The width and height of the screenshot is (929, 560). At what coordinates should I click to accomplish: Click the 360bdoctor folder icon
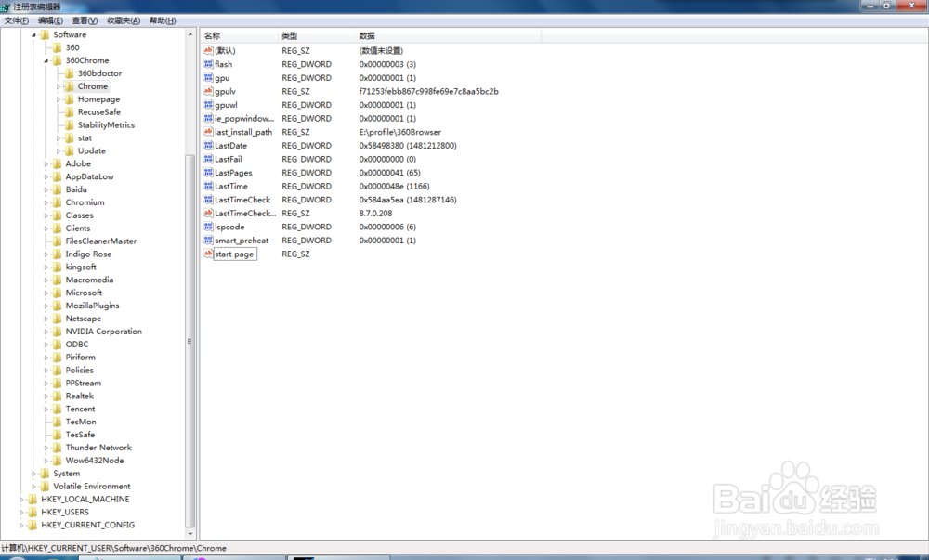[70, 73]
